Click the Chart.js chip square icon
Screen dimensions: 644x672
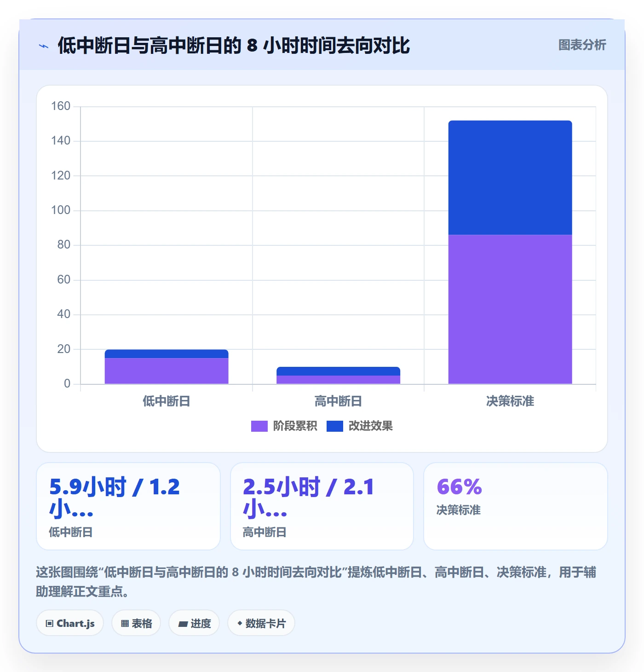pyautogui.click(x=50, y=624)
